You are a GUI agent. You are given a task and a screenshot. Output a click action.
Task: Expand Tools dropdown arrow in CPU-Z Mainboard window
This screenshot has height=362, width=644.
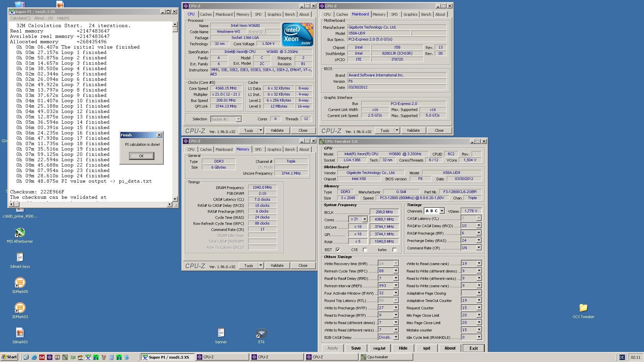pyautogui.click(x=397, y=131)
